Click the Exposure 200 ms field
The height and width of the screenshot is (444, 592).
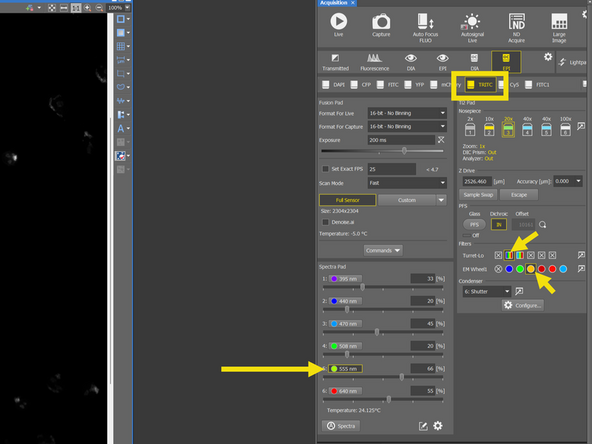coord(401,140)
